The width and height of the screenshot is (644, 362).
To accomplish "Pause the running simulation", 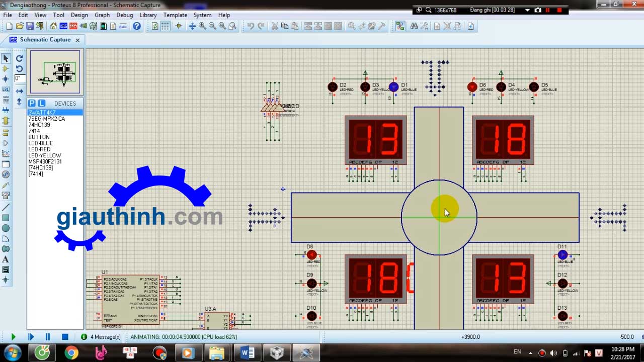I will pos(48,337).
